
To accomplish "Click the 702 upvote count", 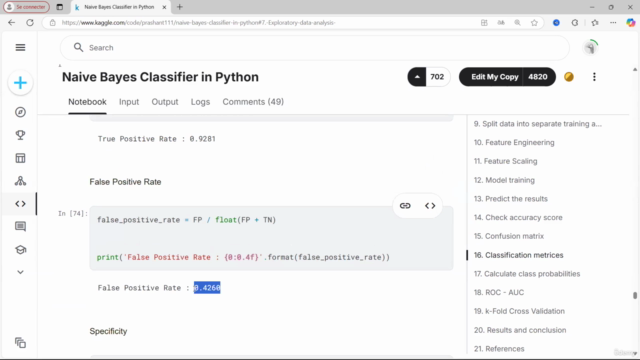I will point(437,77).
